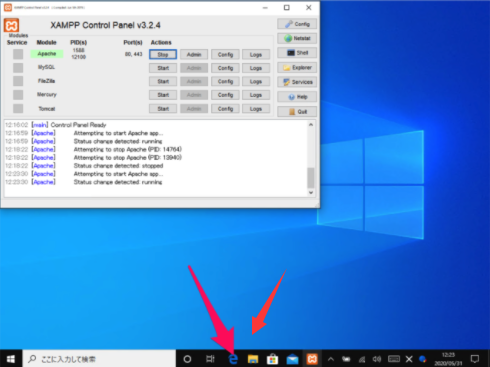Open the Services button in XAMPP
The height and width of the screenshot is (367, 490).
click(297, 82)
